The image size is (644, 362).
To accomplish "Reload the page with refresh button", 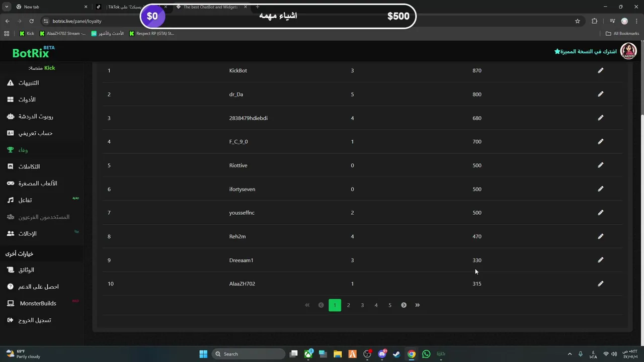I will pos(31,21).
